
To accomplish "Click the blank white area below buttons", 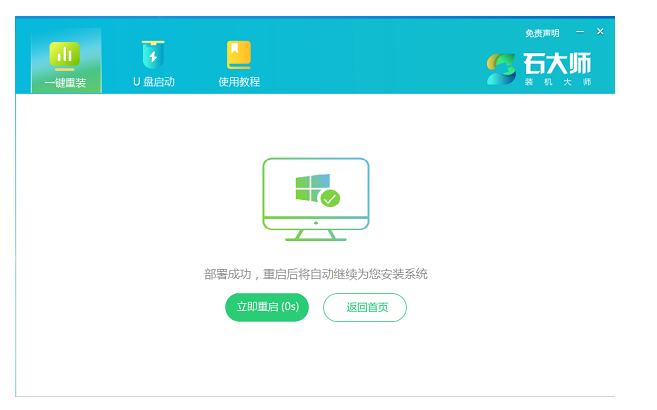I will pyautogui.click(x=315, y=360).
